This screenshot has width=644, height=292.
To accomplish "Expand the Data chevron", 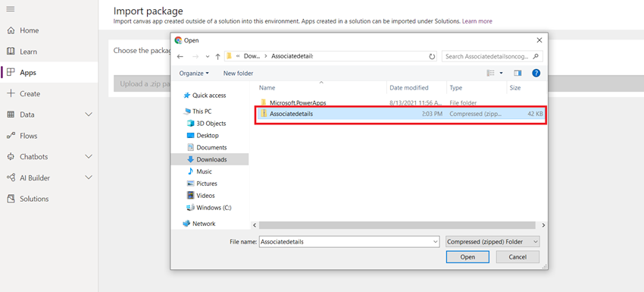I will click(x=89, y=115).
